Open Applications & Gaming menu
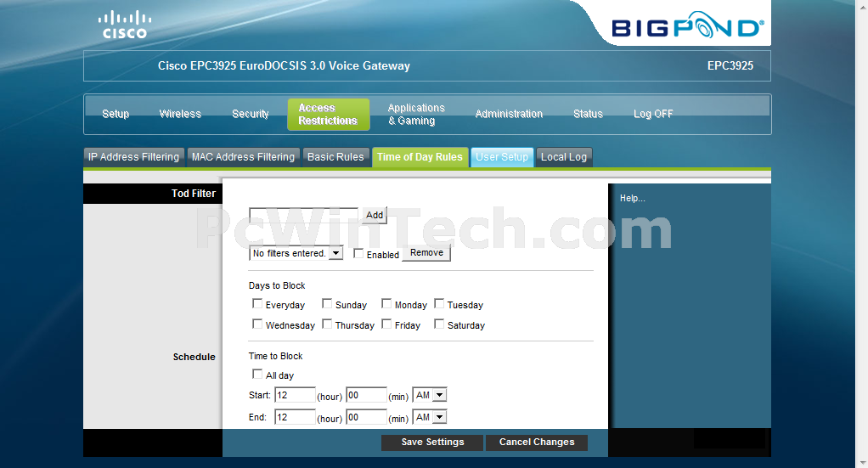This screenshot has height=468, width=868. point(415,114)
